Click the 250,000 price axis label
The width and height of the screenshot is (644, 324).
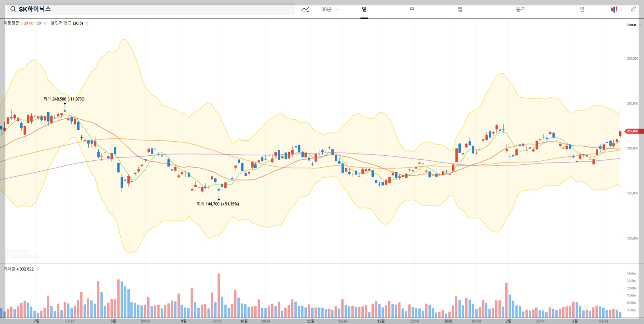(x=632, y=103)
